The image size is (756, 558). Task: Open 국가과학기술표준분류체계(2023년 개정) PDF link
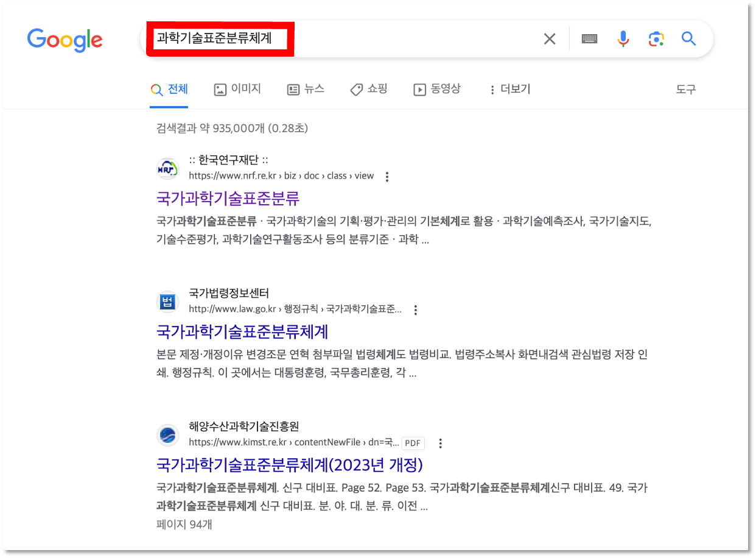[x=290, y=465]
